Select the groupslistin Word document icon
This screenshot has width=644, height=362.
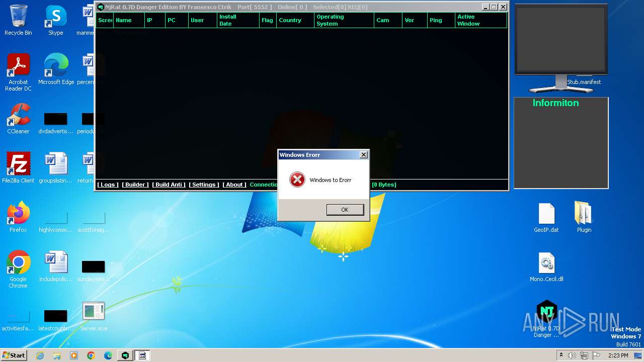click(x=55, y=168)
